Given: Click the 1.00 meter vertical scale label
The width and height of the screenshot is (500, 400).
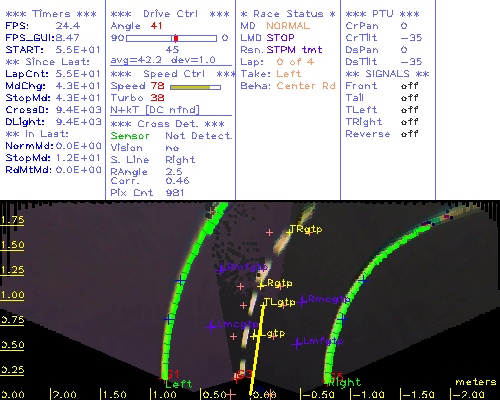Looking at the screenshot, I should pyautogui.click(x=12, y=295).
